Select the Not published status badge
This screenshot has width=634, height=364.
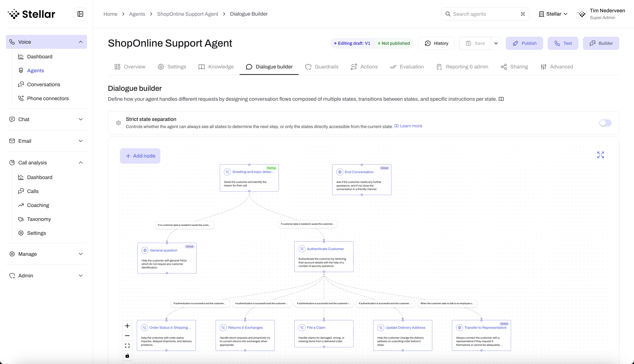(394, 43)
